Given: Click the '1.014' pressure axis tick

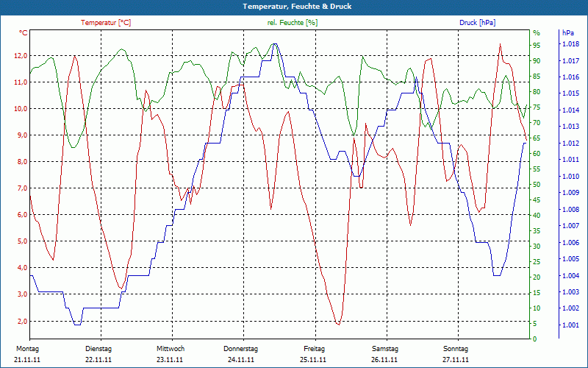Looking at the screenshot, I should tap(571, 110).
